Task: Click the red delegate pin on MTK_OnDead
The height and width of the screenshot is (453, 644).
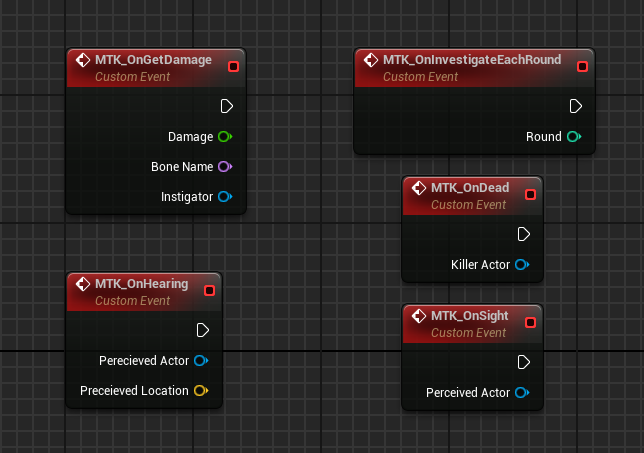Action: coord(530,195)
